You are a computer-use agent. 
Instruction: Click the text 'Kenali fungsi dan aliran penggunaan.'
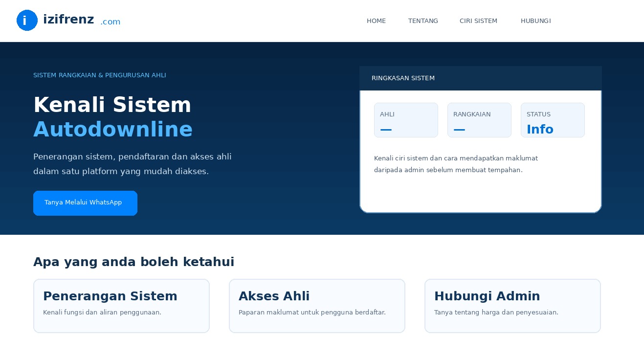(x=102, y=313)
